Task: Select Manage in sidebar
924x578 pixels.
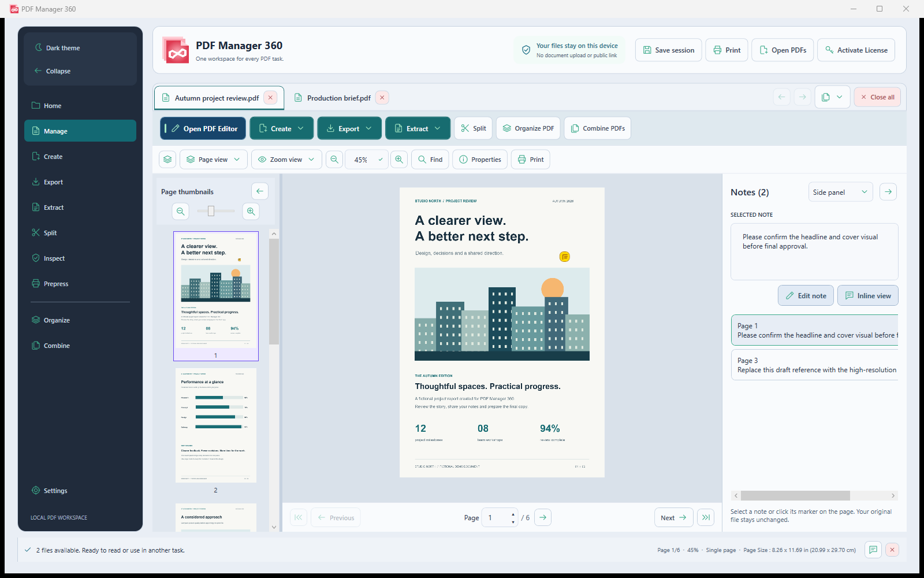Action: tap(80, 131)
